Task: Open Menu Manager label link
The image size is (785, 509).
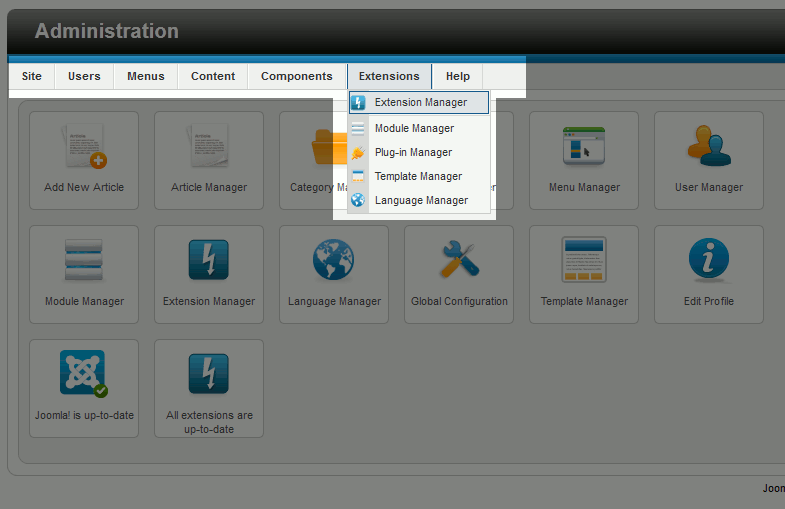Action: coord(584,187)
